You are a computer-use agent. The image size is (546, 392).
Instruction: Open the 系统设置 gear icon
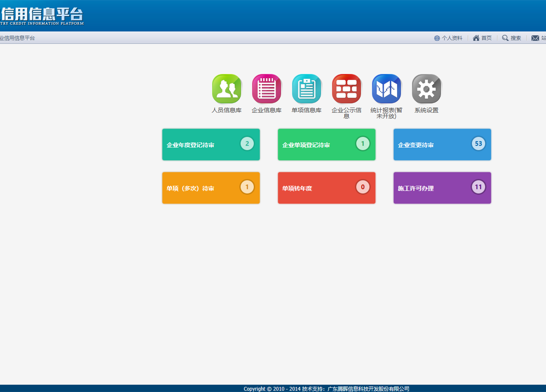(427, 89)
